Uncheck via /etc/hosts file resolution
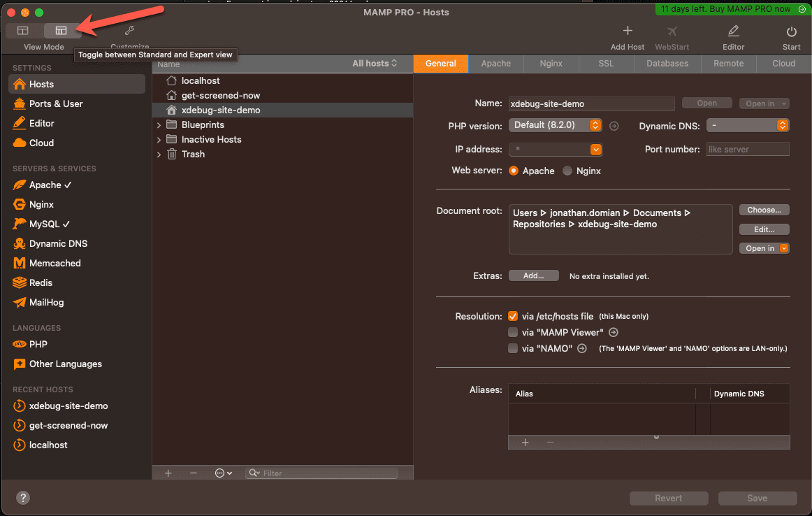 (513, 316)
